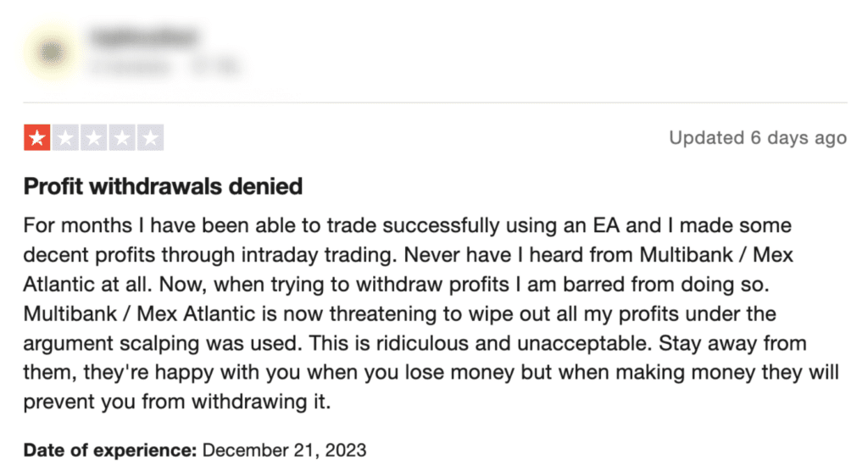Click the fifth gray rating star
868x471 pixels.
pyautogui.click(x=150, y=137)
